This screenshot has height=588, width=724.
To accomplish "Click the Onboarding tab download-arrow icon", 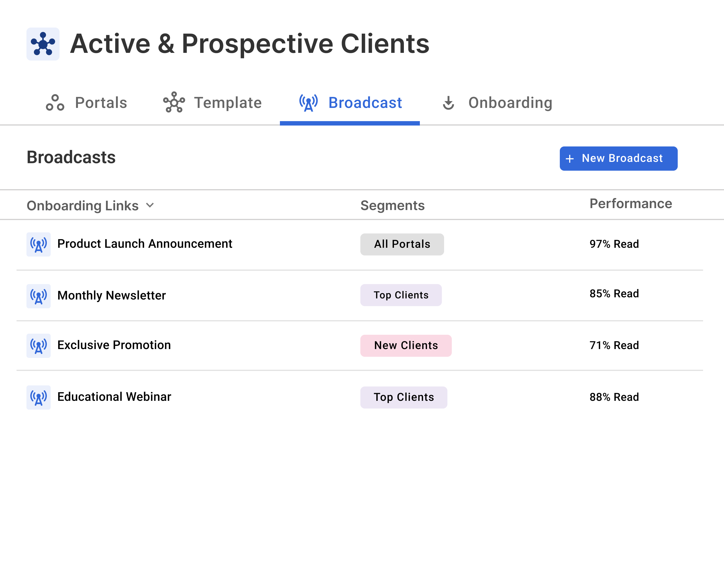I will 449,103.
